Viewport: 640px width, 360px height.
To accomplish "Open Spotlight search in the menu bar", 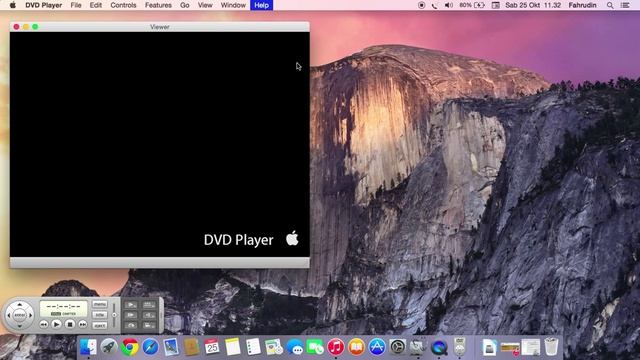I will [610, 5].
